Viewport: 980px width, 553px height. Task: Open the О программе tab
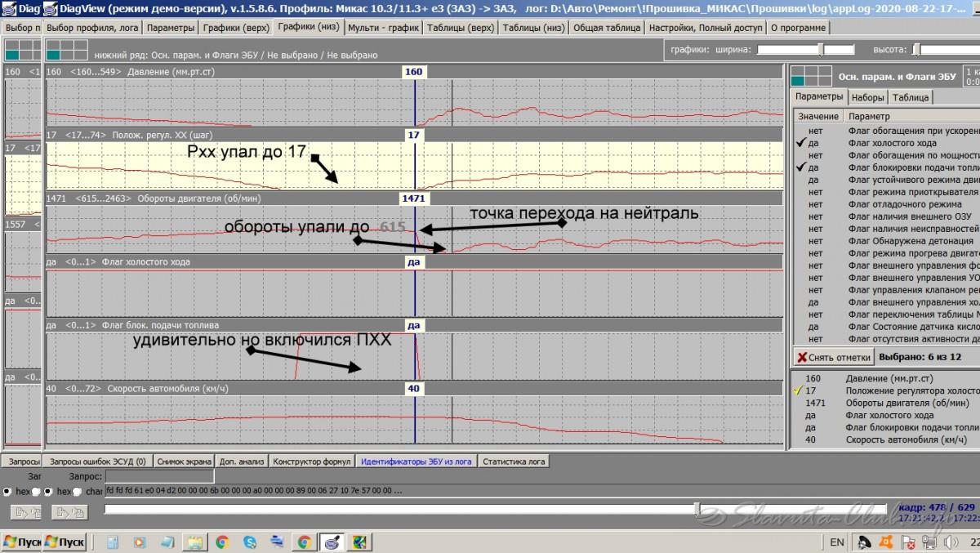click(799, 28)
